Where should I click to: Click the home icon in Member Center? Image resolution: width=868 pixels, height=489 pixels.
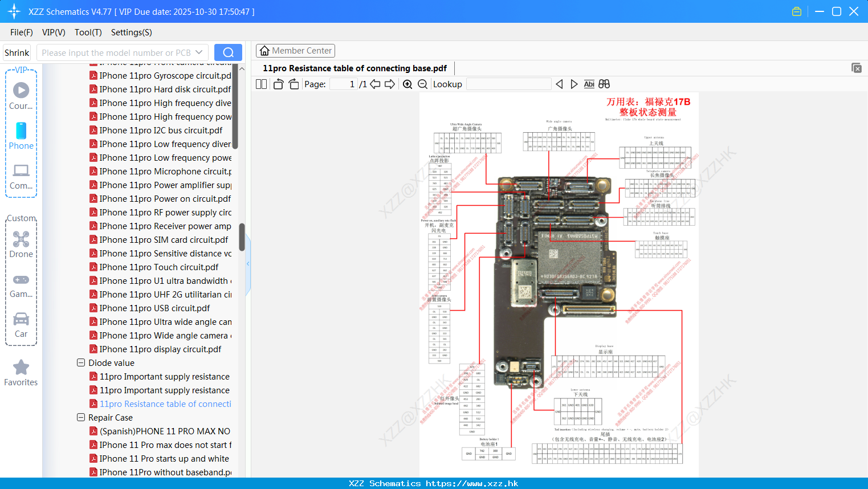264,51
